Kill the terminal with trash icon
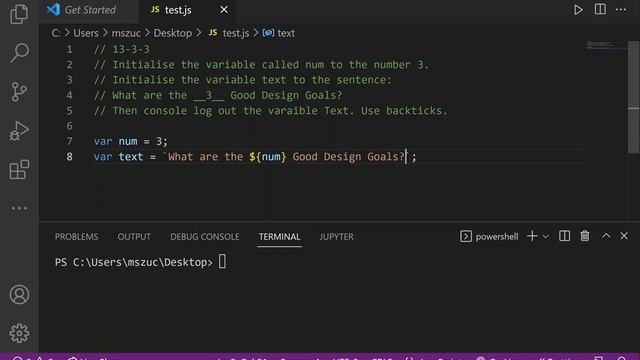This screenshot has height=360, width=640. (x=585, y=236)
